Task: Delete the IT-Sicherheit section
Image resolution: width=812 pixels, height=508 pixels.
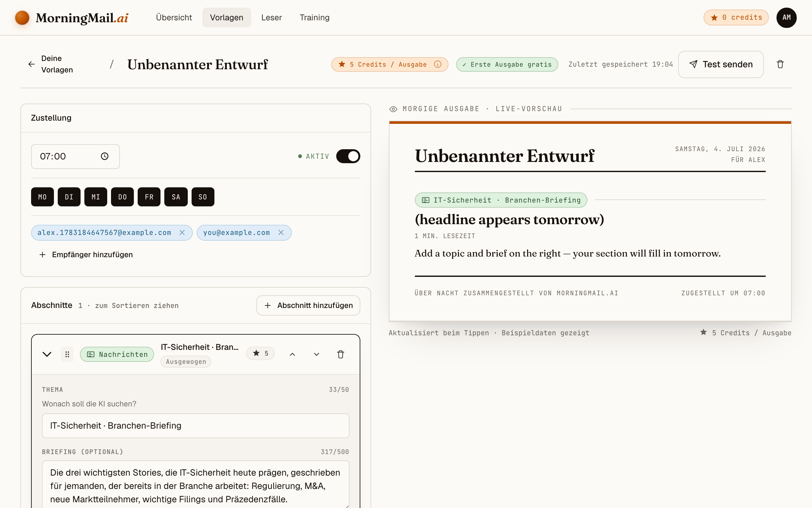Action: pos(341,354)
